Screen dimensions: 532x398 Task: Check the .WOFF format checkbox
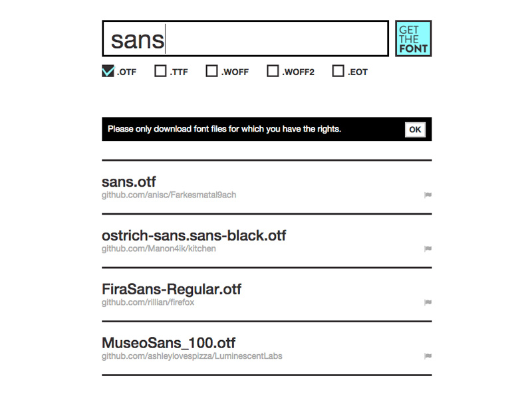click(x=211, y=70)
